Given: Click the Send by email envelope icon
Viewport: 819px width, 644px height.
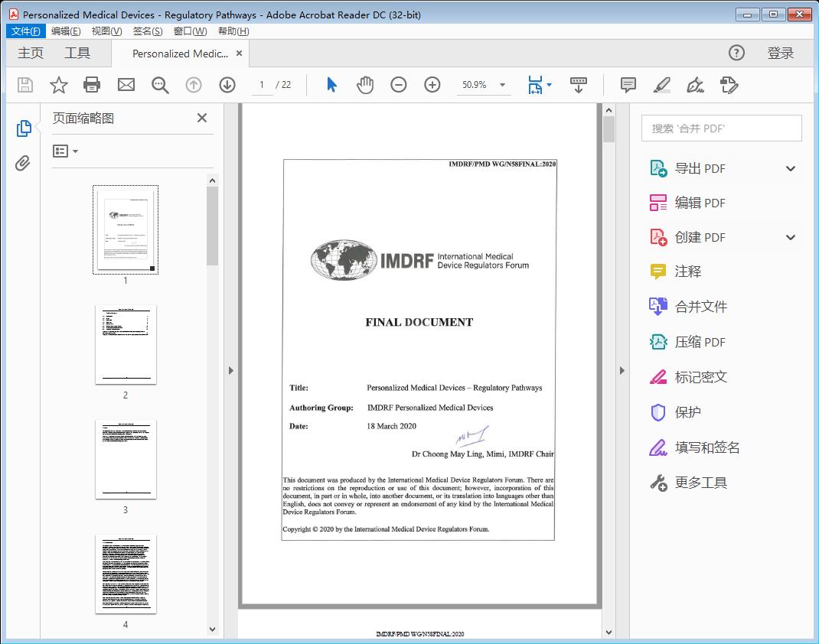Looking at the screenshot, I should point(126,85).
